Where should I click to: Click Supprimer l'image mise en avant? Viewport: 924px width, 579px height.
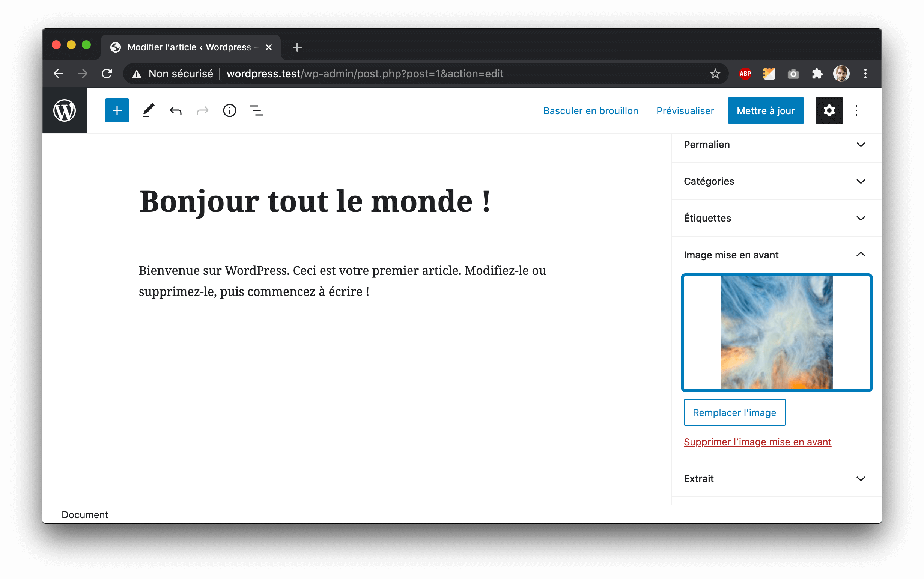tap(757, 442)
